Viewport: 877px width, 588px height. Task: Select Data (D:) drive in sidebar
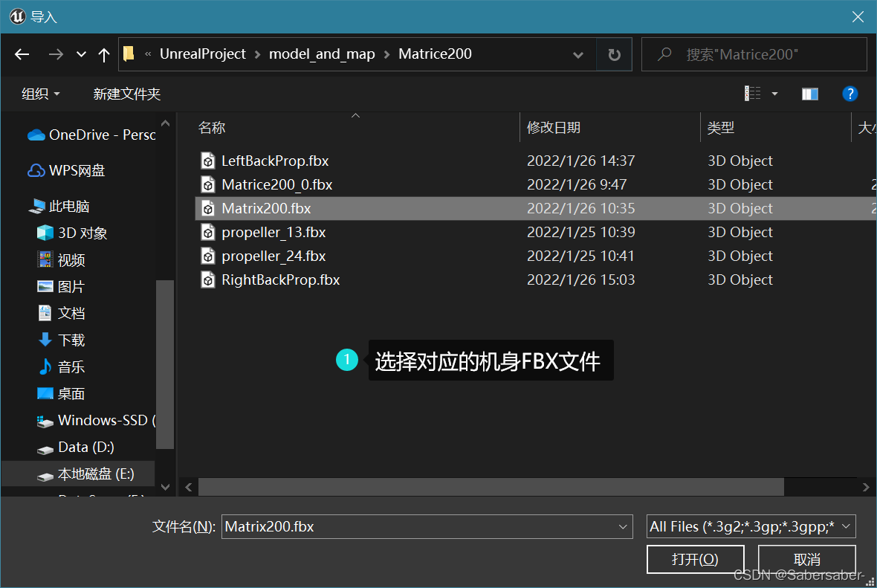76,447
